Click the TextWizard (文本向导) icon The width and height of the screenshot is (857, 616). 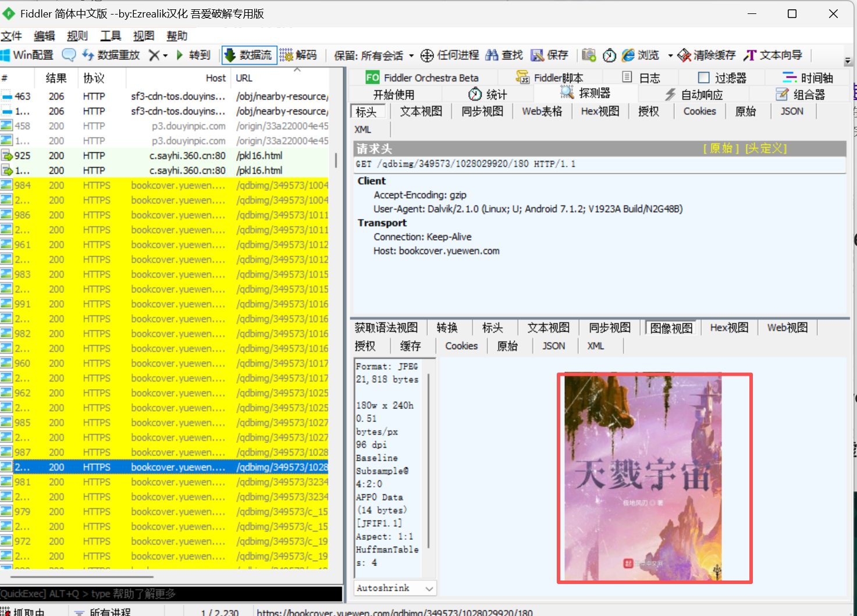pos(750,55)
